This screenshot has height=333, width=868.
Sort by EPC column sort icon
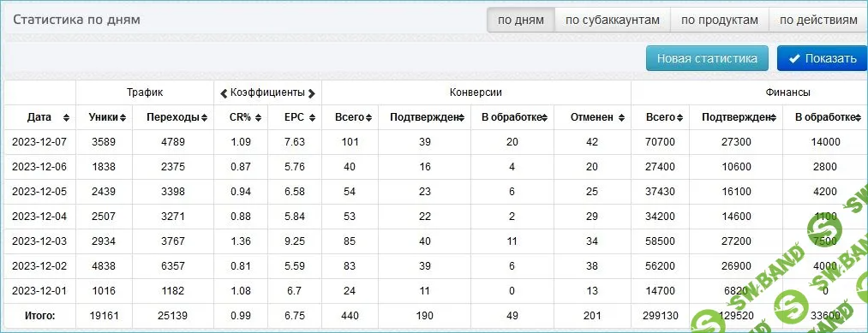pyautogui.click(x=312, y=118)
